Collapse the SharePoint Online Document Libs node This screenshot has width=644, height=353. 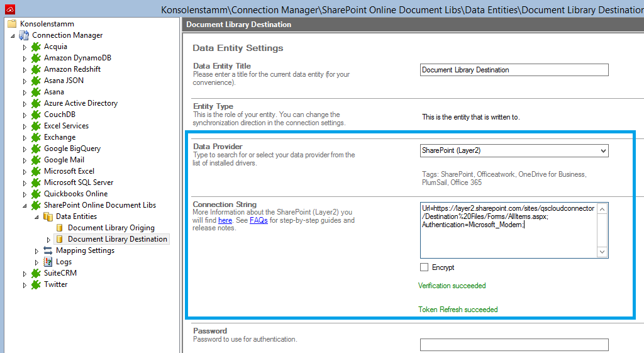[x=25, y=206]
